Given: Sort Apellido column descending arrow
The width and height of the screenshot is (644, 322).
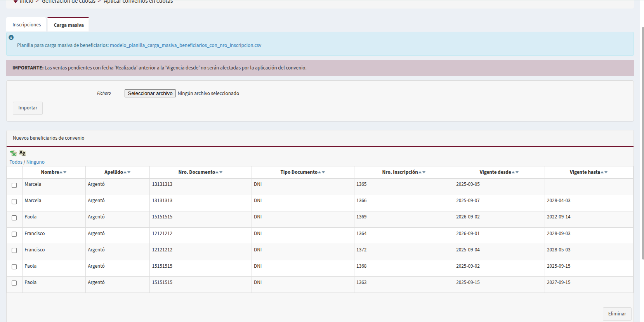Looking at the screenshot, I should (x=129, y=172).
